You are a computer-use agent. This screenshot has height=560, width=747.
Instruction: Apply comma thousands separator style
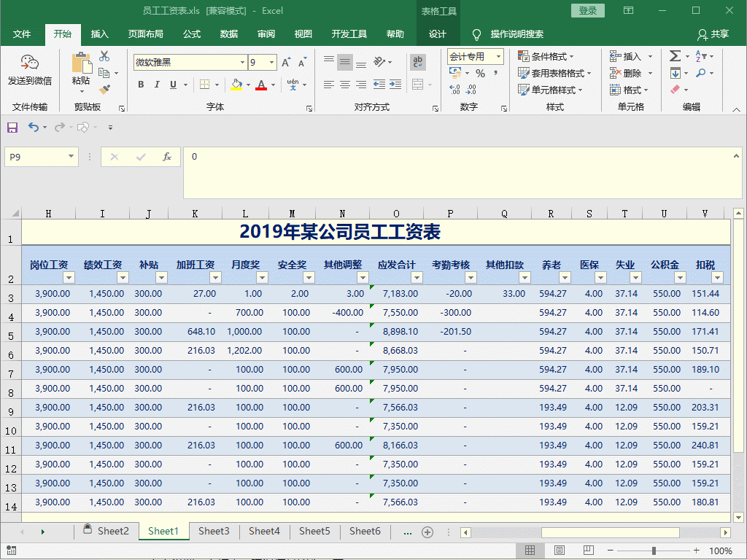pyautogui.click(x=496, y=73)
